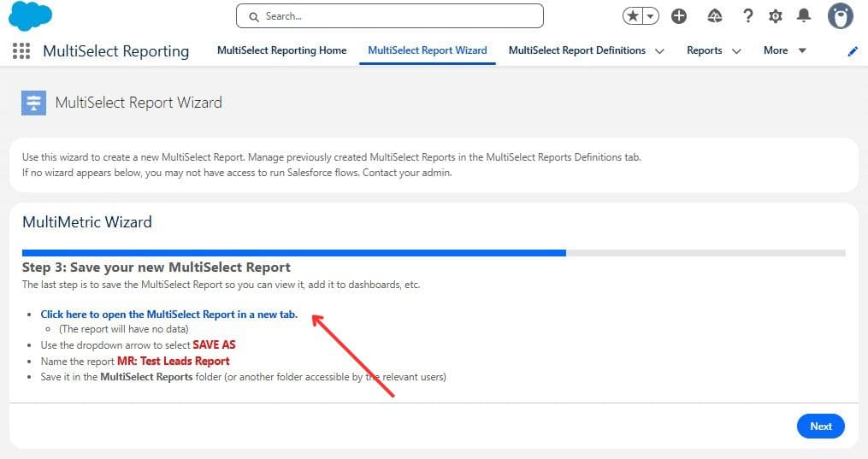Click the Next button
This screenshot has width=868, height=459.
click(820, 427)
